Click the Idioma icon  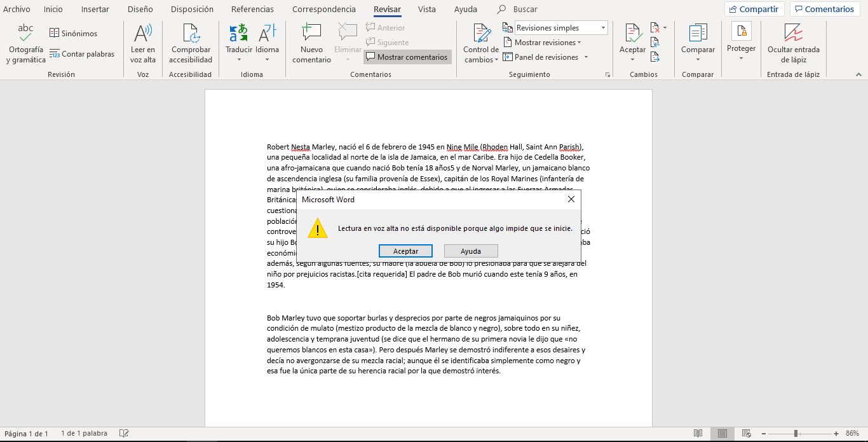[267, 33]
